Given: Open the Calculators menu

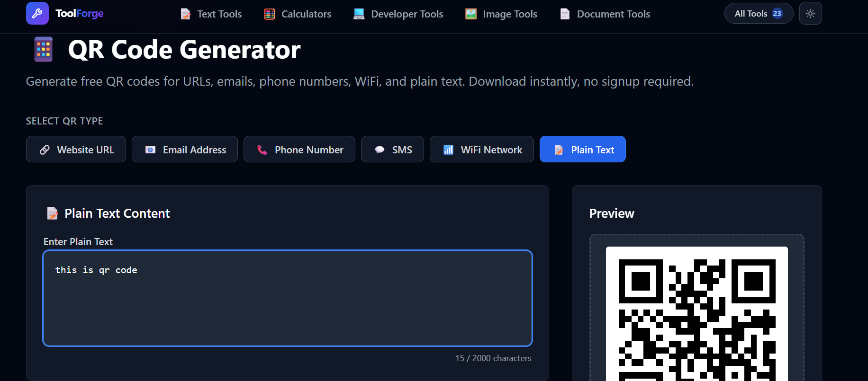Looking at the screenshot, I should coord(298,14).
